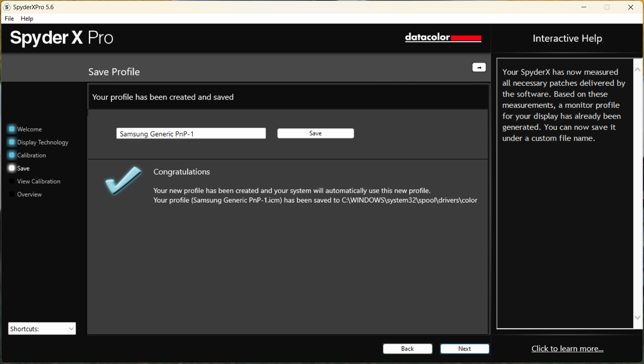Viewport: 644px width, 364px height.
Task: Click the Calibration step indicator icon
Action: pos(12,155)
